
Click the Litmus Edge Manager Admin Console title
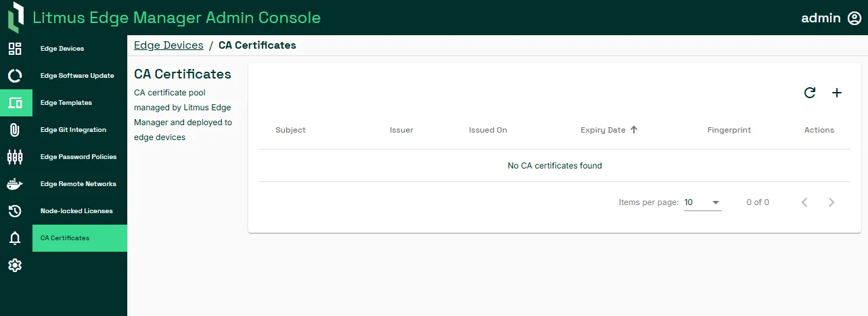[177, 18]
